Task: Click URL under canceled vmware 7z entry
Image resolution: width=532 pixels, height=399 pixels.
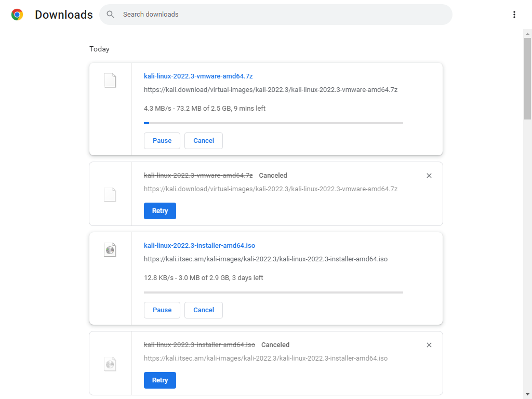Action: [x=270, y=189]
